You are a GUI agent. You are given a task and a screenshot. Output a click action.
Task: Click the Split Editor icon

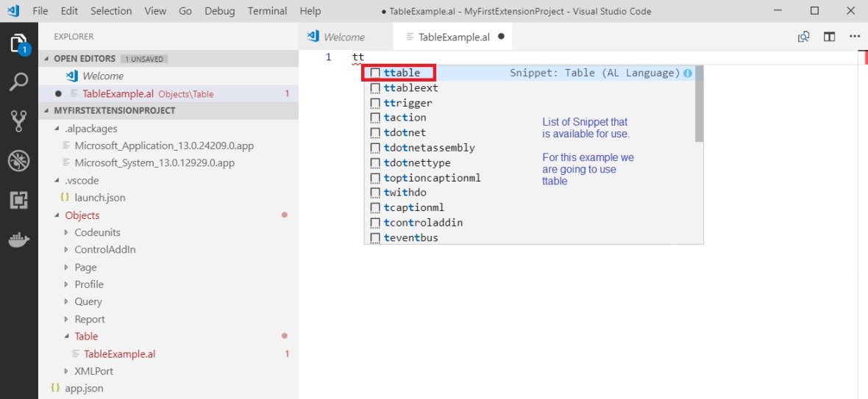829,37
